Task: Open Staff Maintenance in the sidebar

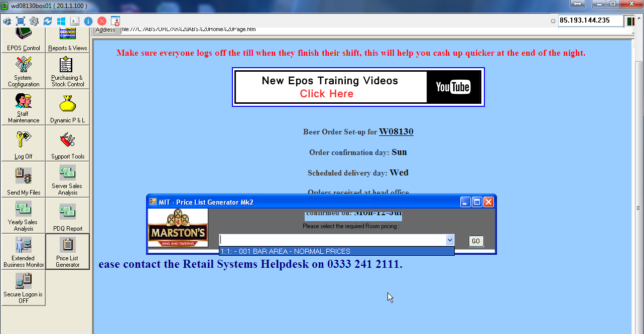Action: click(x=23, y=107)
